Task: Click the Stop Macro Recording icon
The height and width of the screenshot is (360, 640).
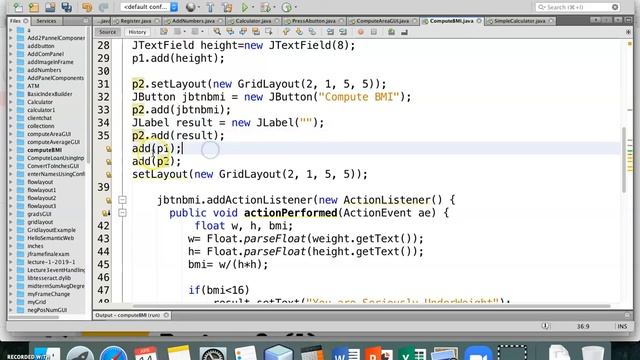Action: [x=373, y=32]
